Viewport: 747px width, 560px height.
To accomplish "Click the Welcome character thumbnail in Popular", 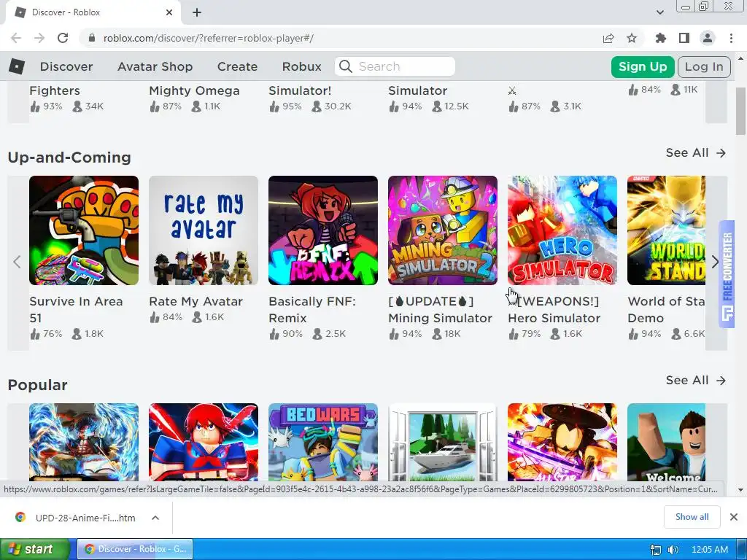I will click(x=667, y=443).
